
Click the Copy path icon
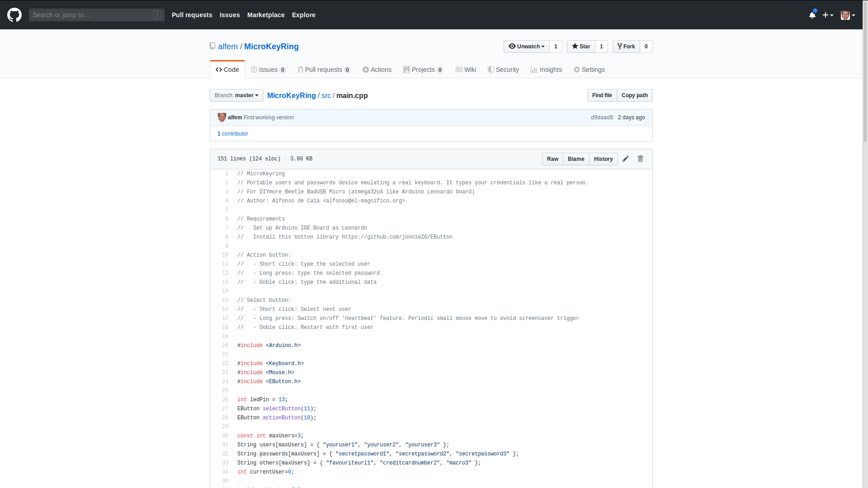coord(635,95)
